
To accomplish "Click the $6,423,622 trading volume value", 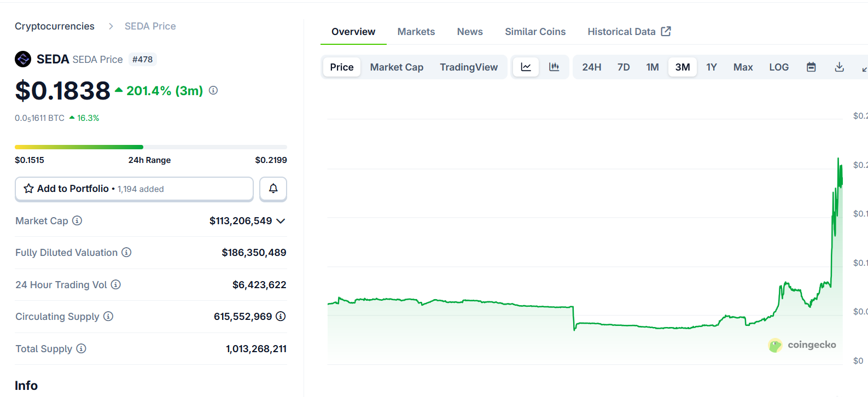I will (259, 285).
